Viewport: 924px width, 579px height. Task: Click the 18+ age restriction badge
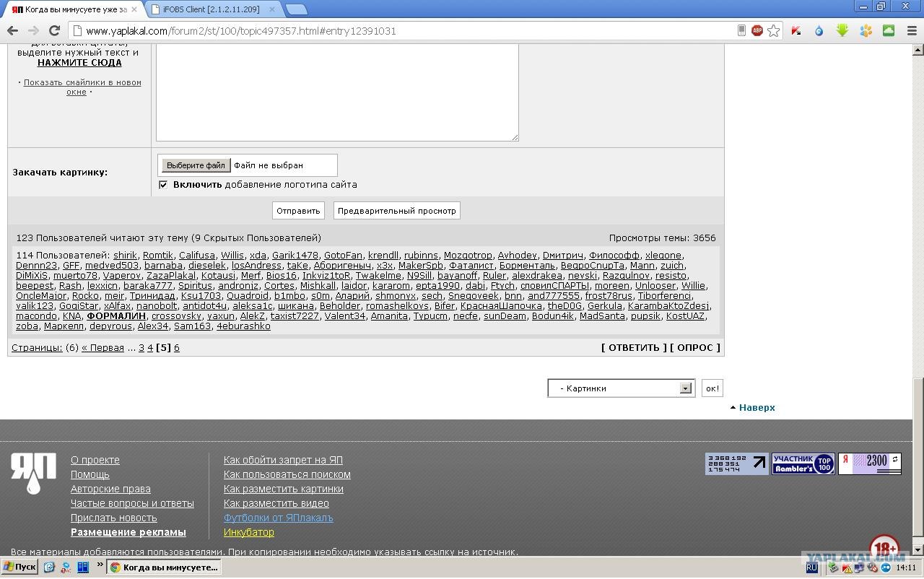coord(884,547)
